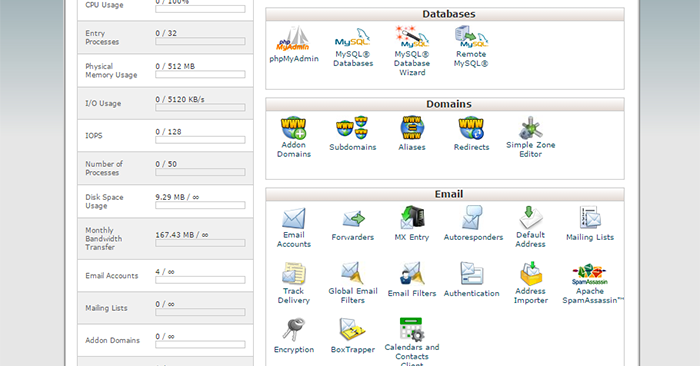The width and height of the screenshot is (700, 366).
Task: Open MX Entry settings
Action: (412, 224)
